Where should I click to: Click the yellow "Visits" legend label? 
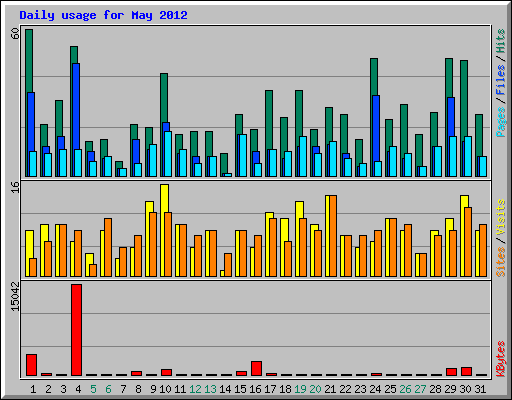500,218
